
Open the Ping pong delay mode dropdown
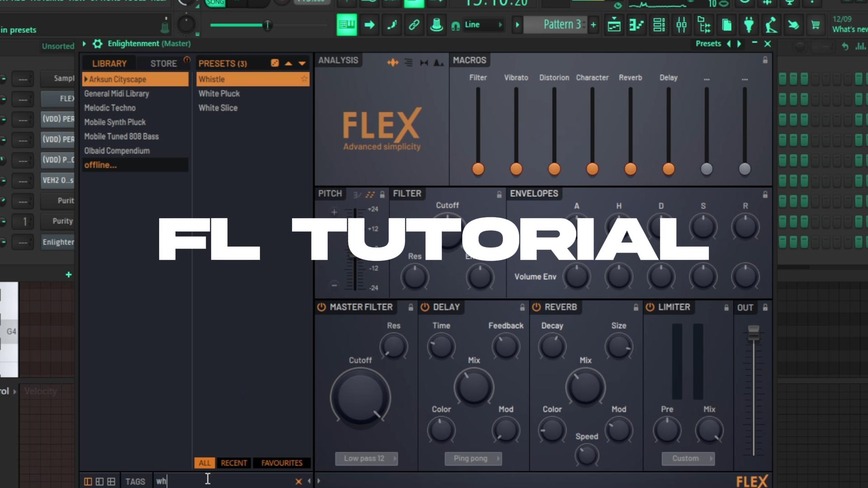(473, 459)
